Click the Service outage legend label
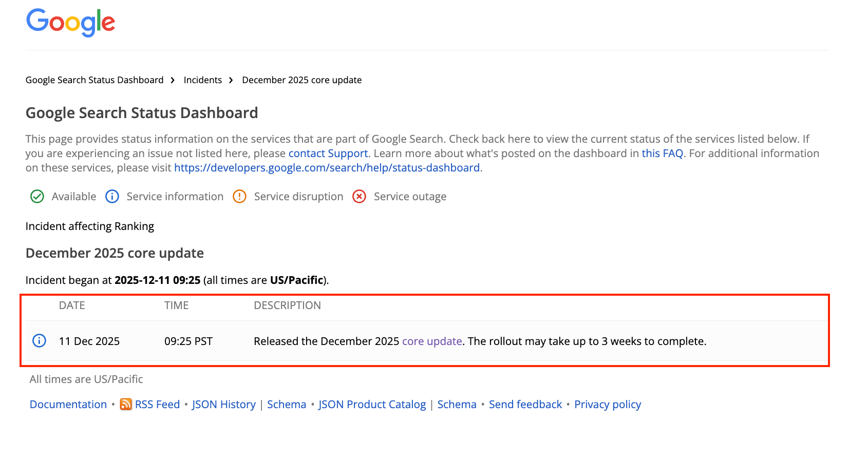 pyautogui.click(x=410, y=197)
